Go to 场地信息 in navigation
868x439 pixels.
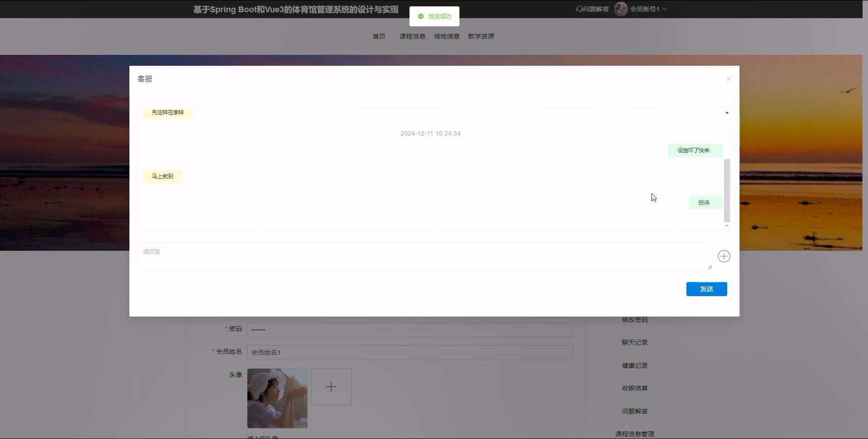(446, 36)
